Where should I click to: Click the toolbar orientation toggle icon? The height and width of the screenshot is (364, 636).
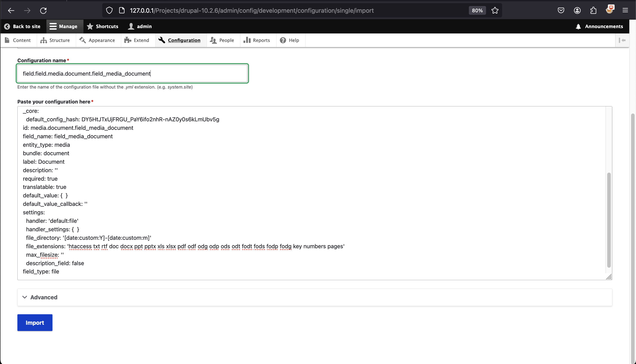[x=622, y=40]
